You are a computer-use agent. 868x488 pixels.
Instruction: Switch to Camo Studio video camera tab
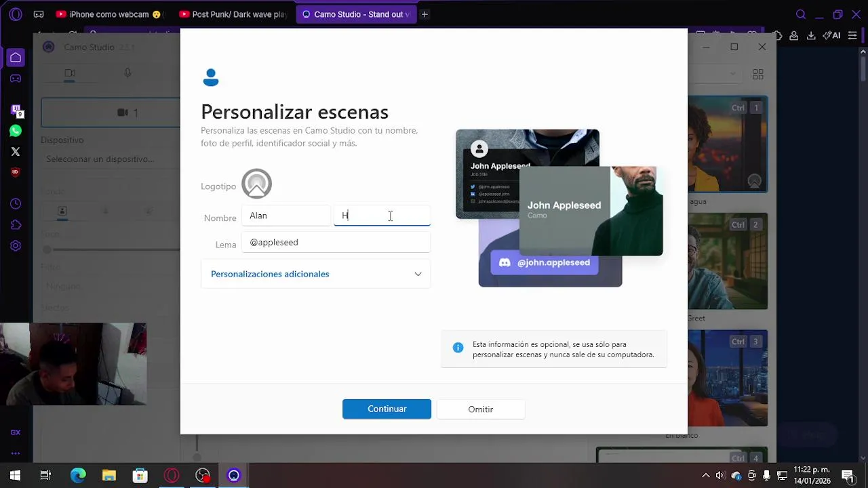pos(70,73)
